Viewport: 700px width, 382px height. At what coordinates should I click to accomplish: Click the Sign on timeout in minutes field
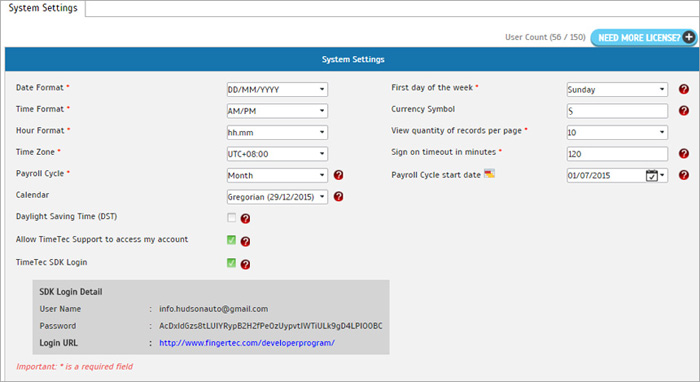(617, 154)
